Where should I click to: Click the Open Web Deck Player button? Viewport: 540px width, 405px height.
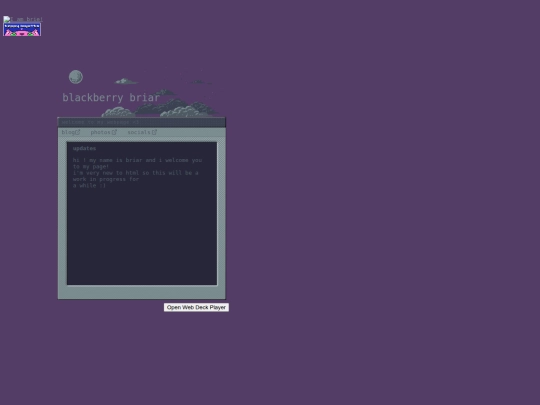pos(196,307)
